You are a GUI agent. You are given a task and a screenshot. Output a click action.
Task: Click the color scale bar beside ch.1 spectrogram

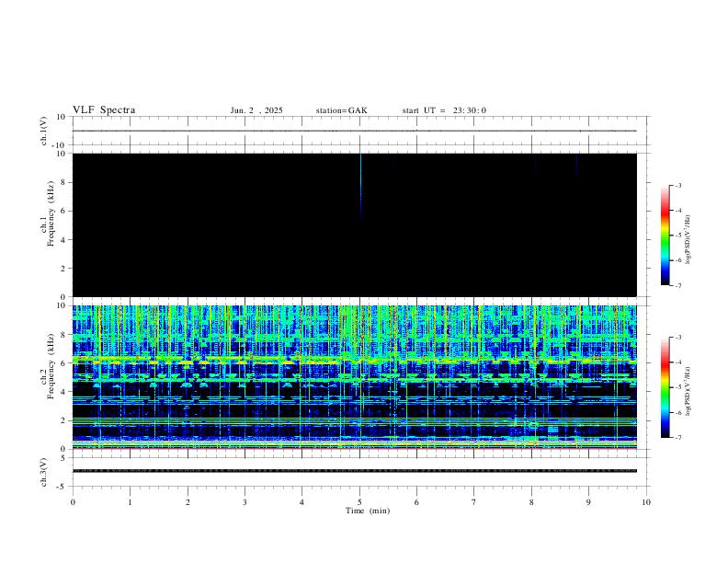tap(665, 236)
